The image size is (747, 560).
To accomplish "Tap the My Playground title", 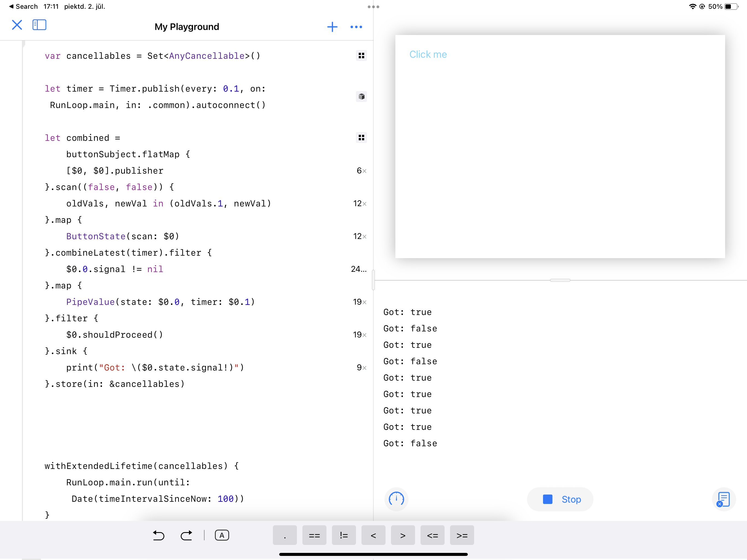I will tap(187, 27).
